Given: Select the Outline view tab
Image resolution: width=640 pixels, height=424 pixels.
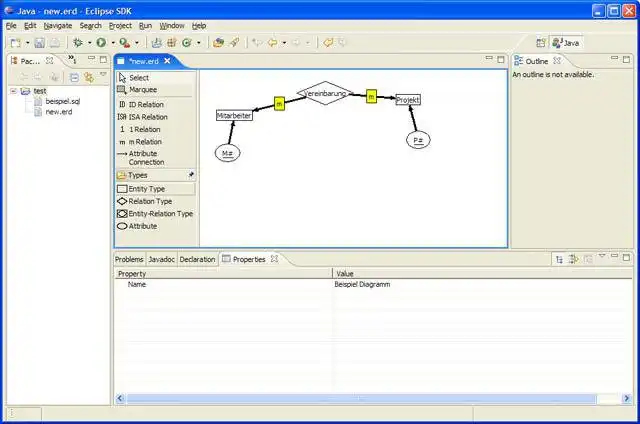Looking at the screenshot, I should [x=537, y=61].
